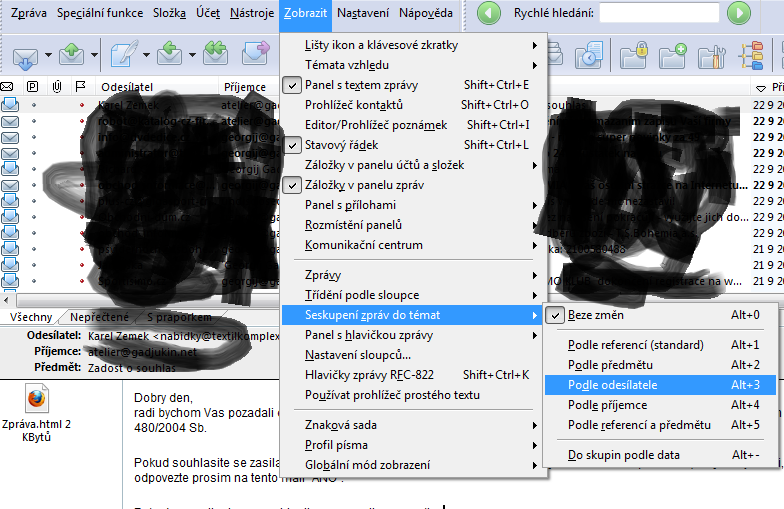Create a new message with the quill icon
This screenshot has width=784, height=509.
(x=124, y=54)
